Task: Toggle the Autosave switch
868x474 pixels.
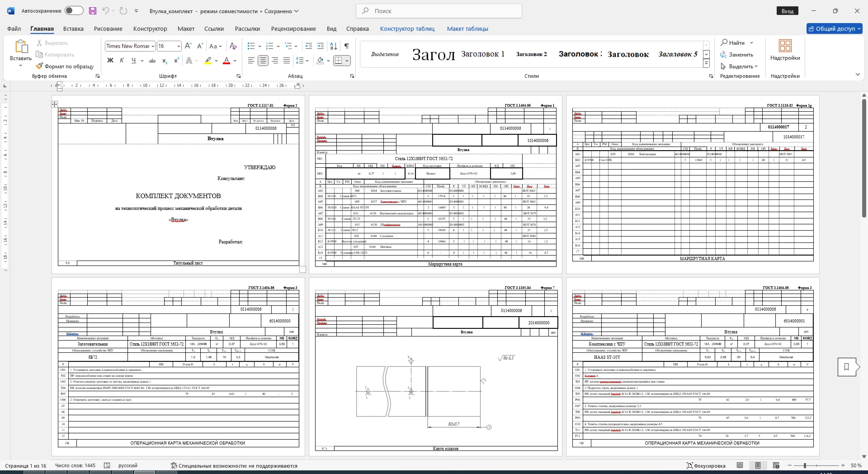Action: [74, 11]
